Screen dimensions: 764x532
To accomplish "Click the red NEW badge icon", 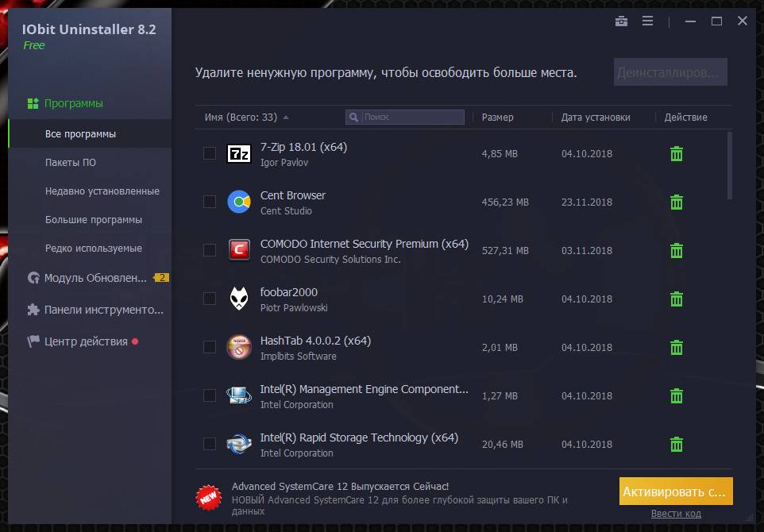I will point(209,497).
